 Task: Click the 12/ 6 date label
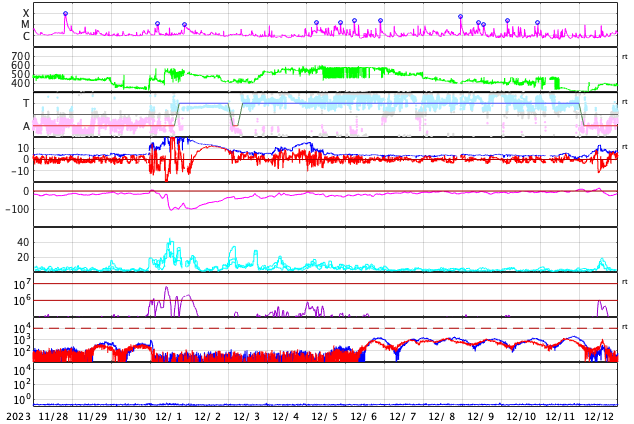click(364, 417)
